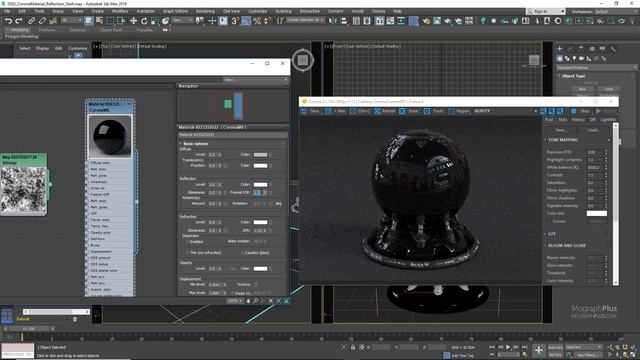
Task: Open Tools in Corona frame buffer toolbar
Action: pyautogui.click(x=434, y=111)
